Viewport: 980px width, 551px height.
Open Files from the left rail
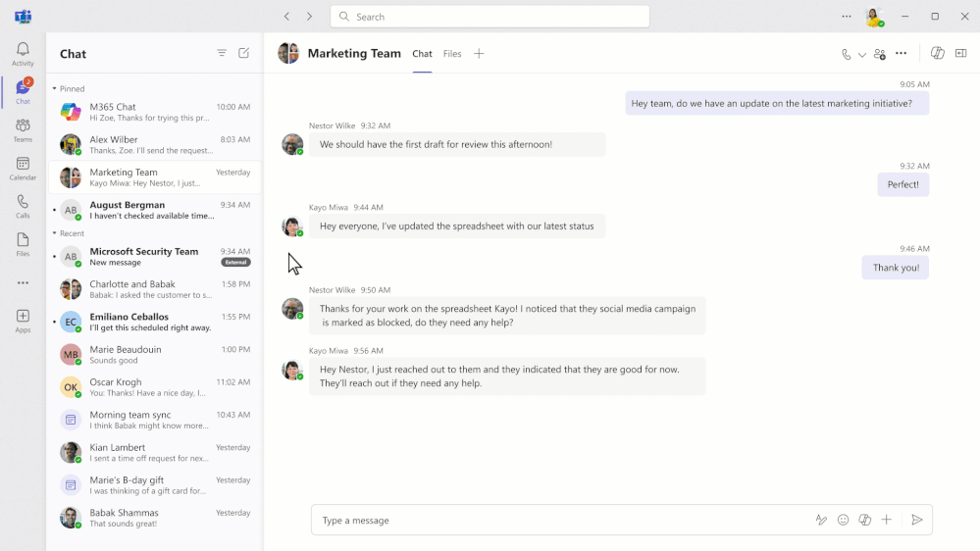pos(23,244)
